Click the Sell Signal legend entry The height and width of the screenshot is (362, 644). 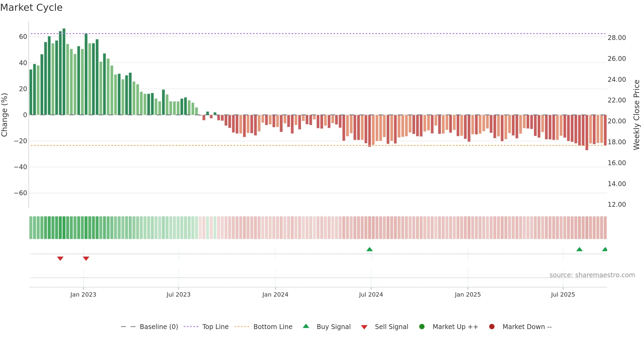pyautogui.click(x=385, y=327)
